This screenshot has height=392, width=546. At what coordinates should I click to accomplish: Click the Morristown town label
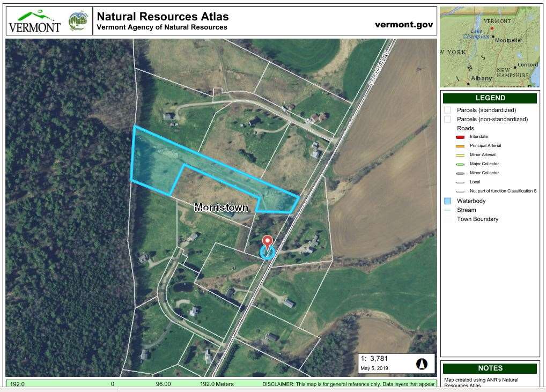pos(221,208)
